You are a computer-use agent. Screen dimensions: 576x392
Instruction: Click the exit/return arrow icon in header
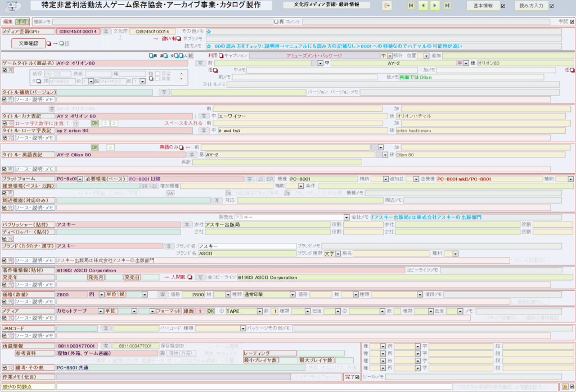pyautogui.click(x=387, y=6)
